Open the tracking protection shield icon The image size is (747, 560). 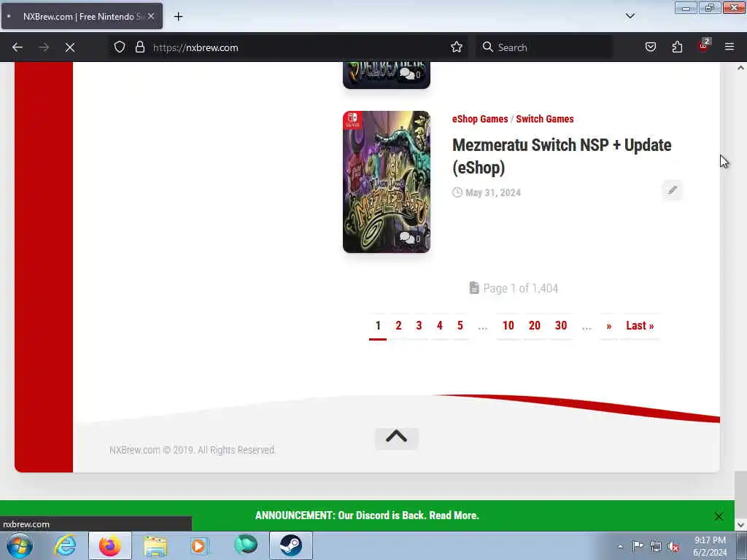(x=120, y=47)
